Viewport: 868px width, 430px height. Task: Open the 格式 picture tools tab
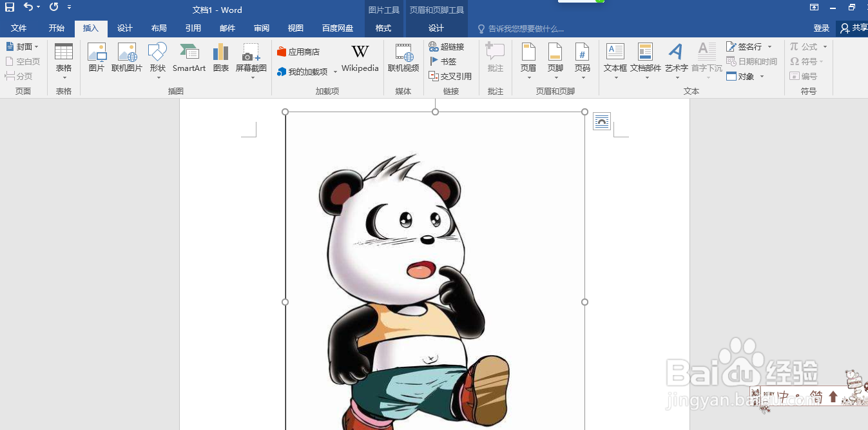click(383, 28)
